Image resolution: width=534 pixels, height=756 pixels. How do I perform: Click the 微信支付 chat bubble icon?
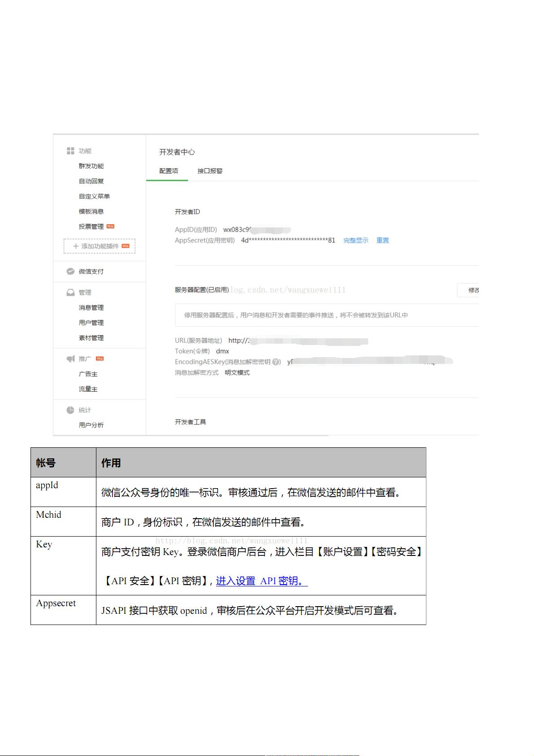click(70, 271)
